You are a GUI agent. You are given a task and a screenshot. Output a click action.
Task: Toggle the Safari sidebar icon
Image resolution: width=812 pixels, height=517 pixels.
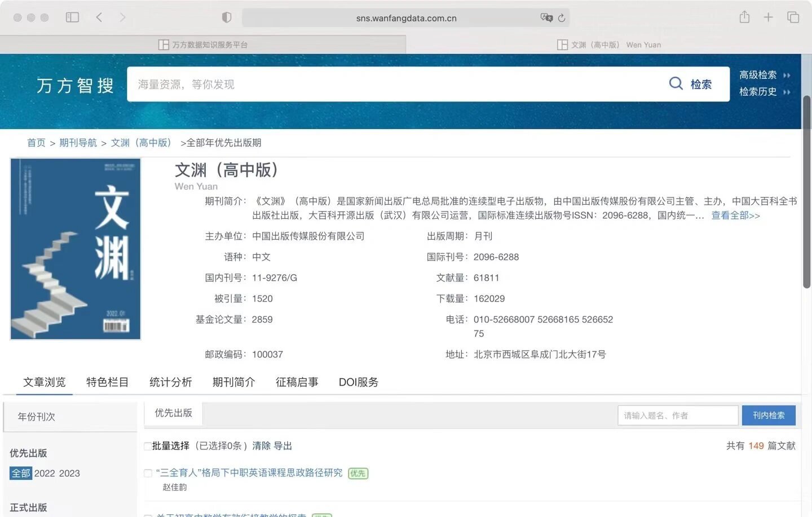72,17
